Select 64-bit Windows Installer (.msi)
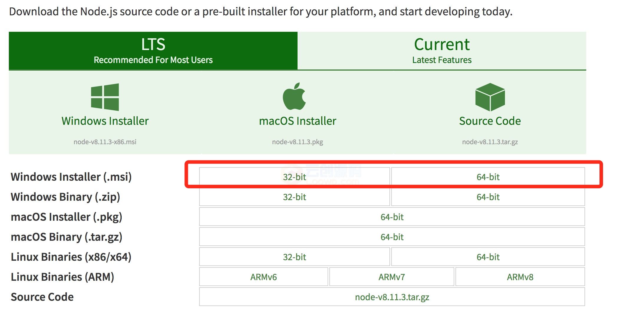Viewport: 644px width, 319px height. click(488, 177)
